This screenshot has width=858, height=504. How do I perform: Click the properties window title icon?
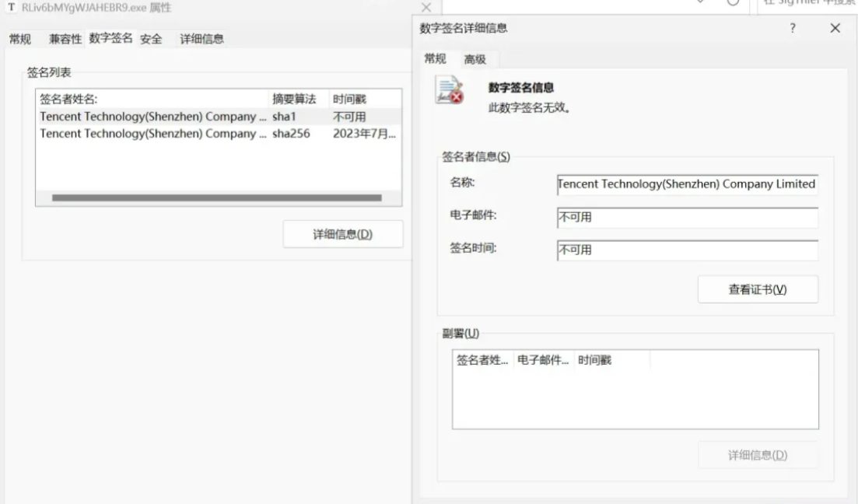(12, 7)
